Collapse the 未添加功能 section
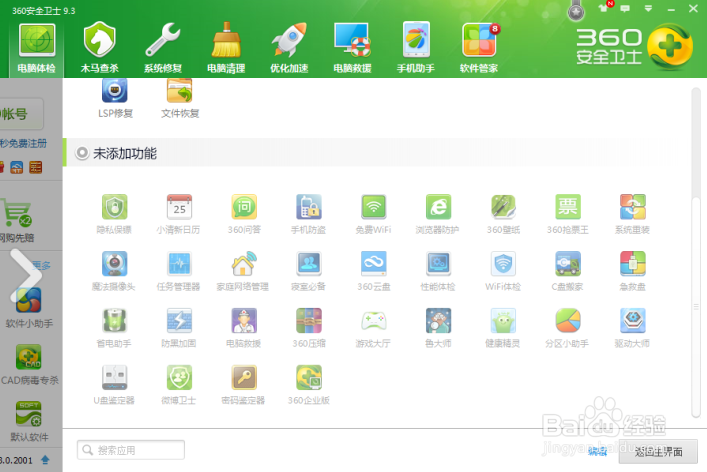 [82, 153]
